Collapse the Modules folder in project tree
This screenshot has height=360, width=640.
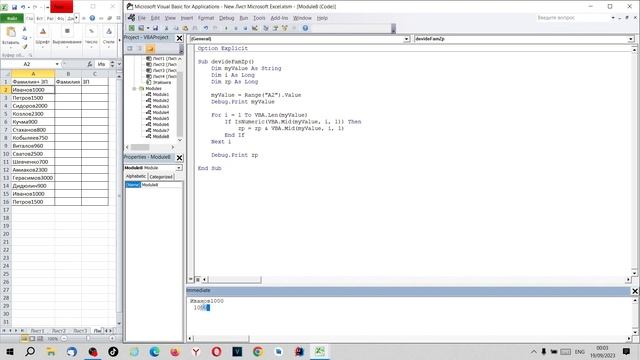134,89
